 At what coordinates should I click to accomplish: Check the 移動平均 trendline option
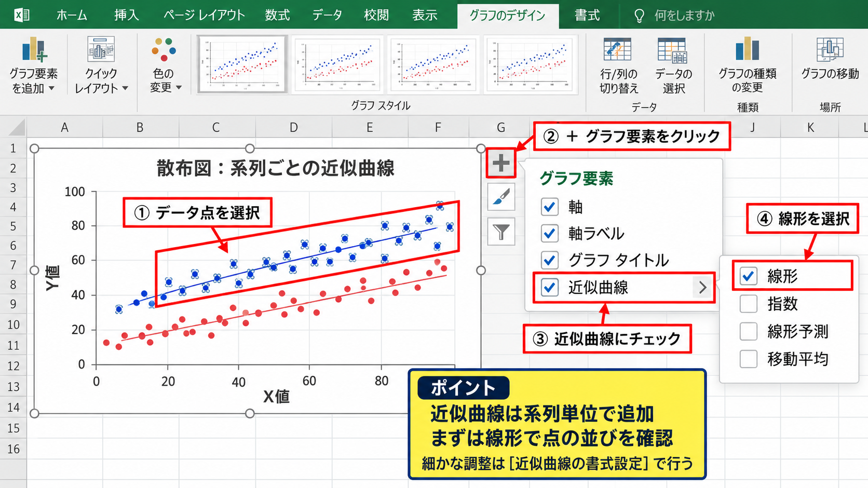[749, 359]
